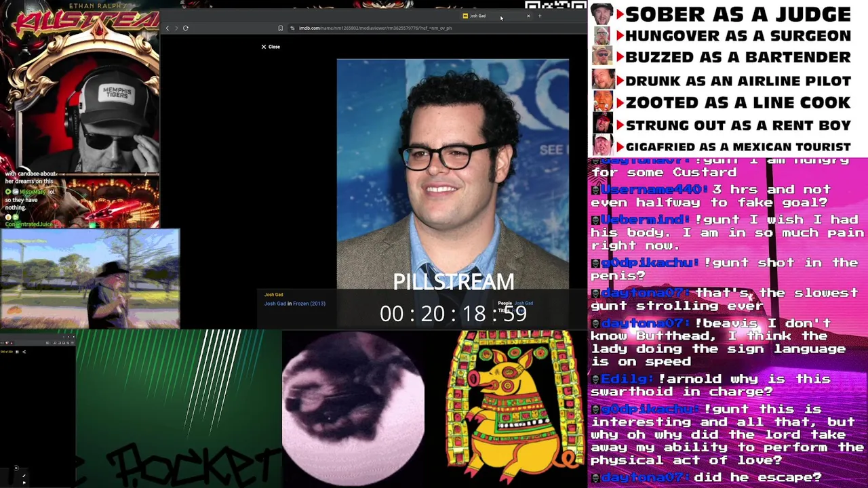This screenshot has width=868, height=488.
Task: Click the face icon beside 'DRUNK AS AN AIRLINE PILOT'
Action: coord(603,80)
